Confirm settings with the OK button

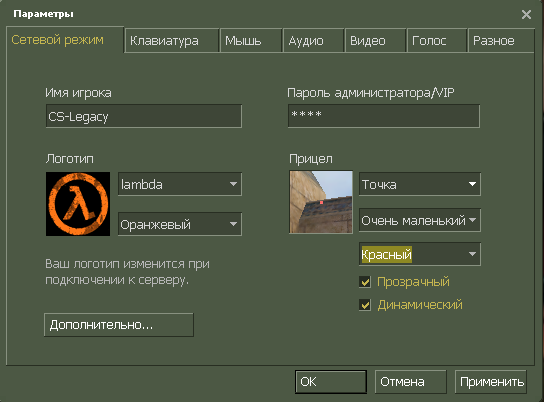(x=331, y=382)
